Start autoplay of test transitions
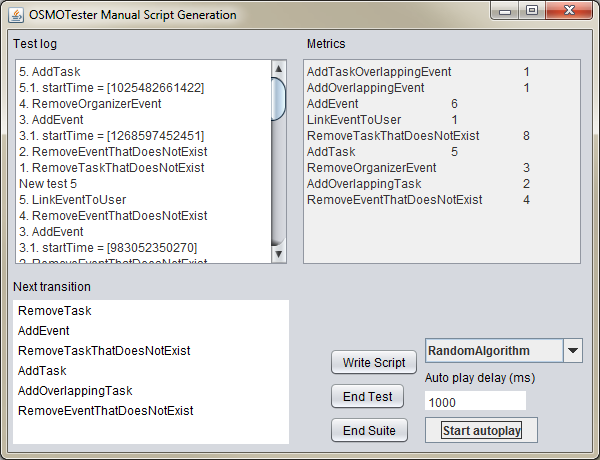Image resolution: width=600 pixels, height=460 pixels. 481,431
